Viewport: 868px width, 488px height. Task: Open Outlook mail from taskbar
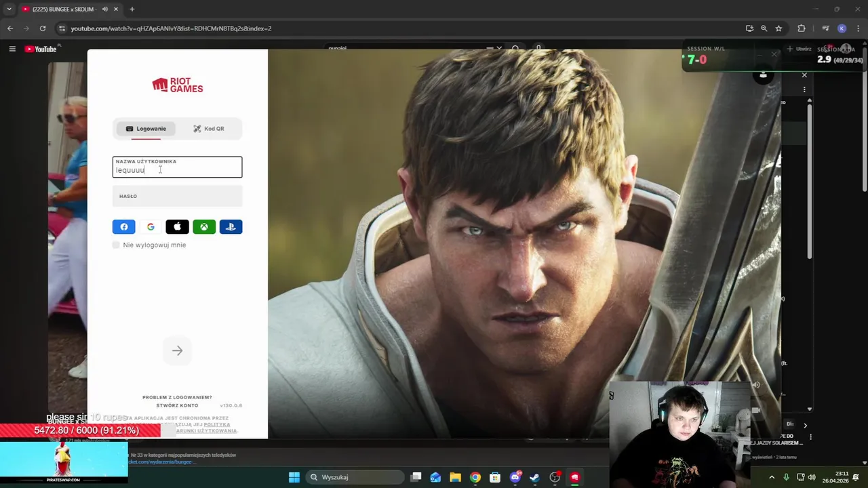click(435, 477)
